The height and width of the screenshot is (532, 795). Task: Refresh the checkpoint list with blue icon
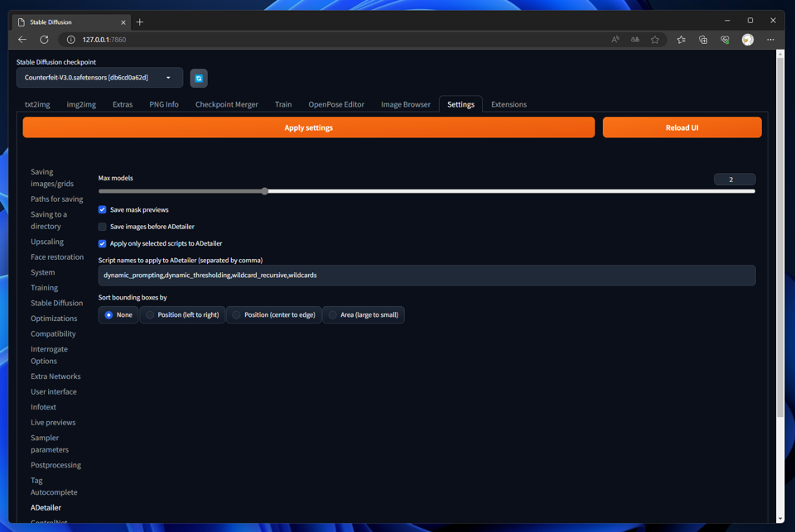point(199,78)
